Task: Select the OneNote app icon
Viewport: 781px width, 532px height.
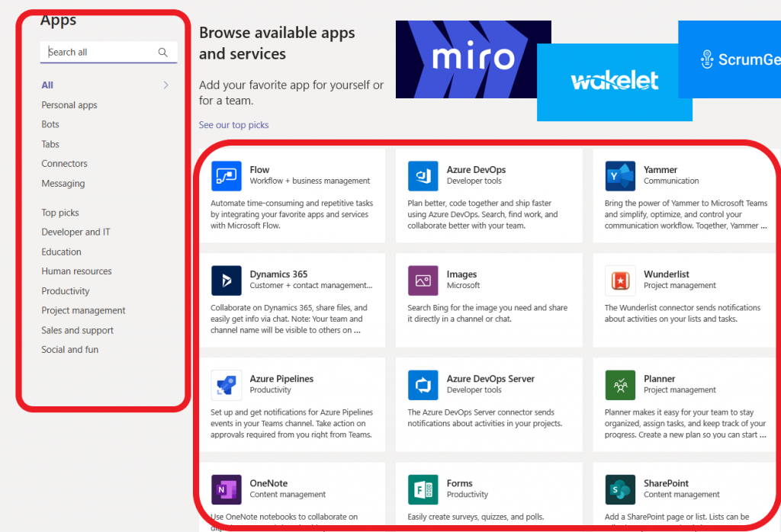Action: point(226,490)
